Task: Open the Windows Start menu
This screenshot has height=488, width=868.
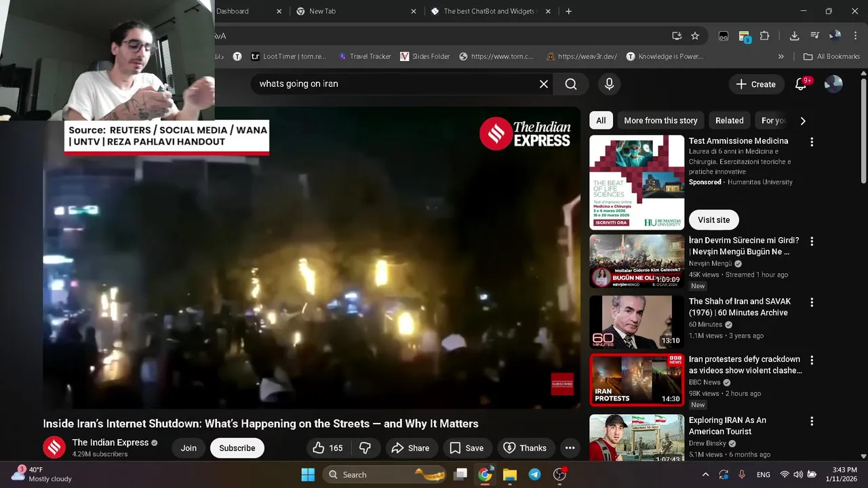Action: click(308, 474)
